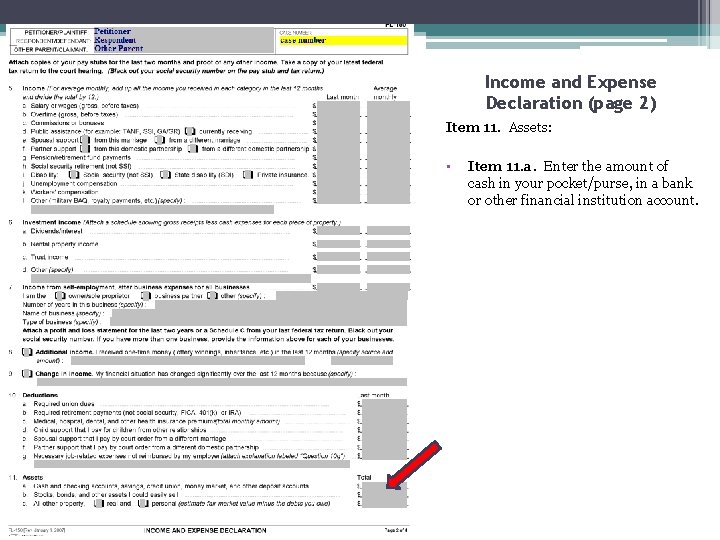Select 'Private insurance' disability checkbox
This screenshot has width=720, height=540.
(248, 174)
